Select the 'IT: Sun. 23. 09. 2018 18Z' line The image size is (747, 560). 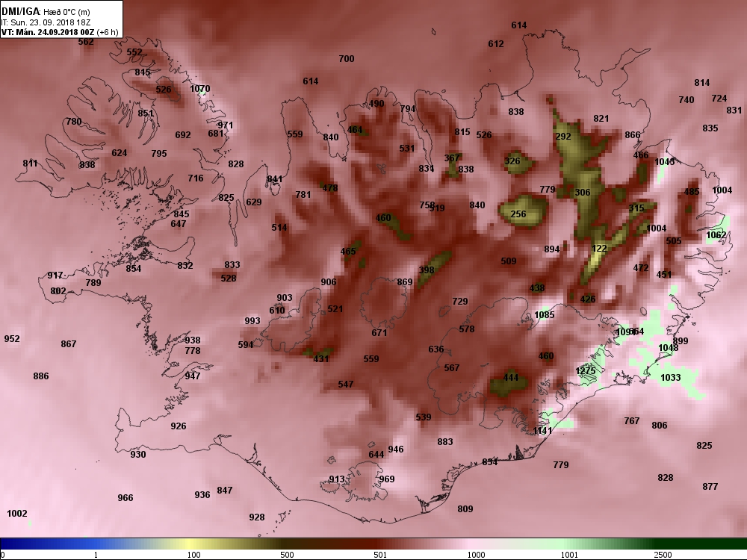46,22
